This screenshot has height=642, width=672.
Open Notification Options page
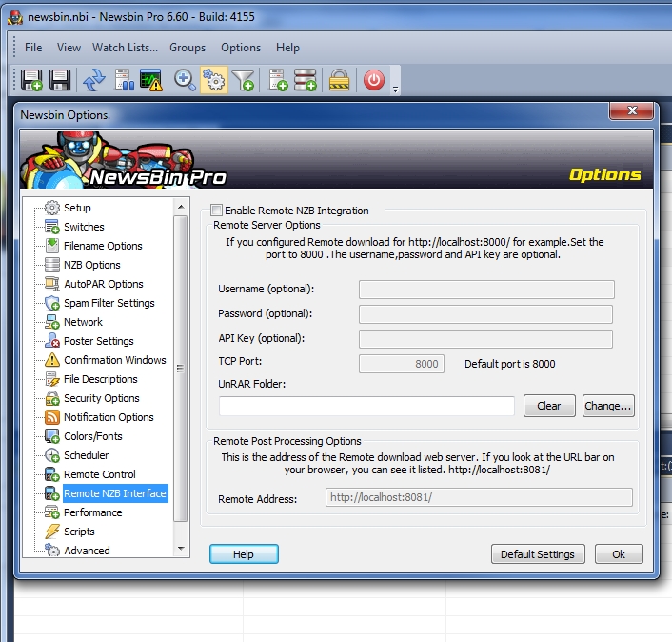(x=109, y=417)
